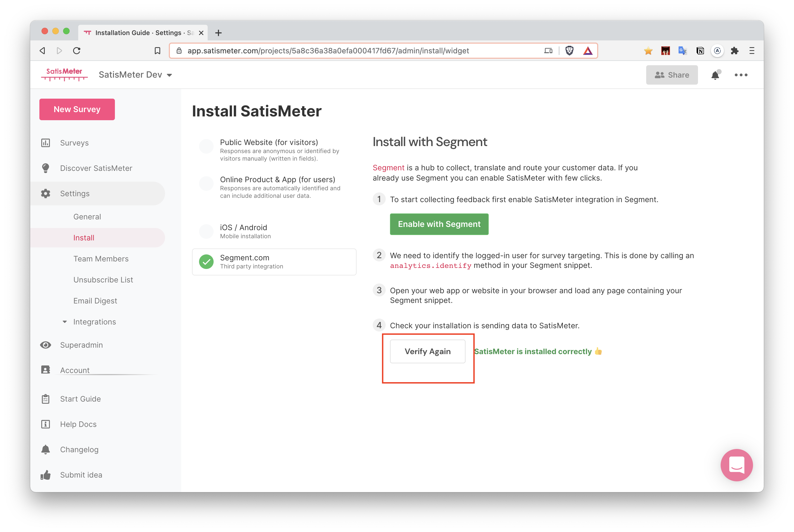Viewport: 794px width, 532px height.
Task: Open notifications bell in header
Action: click(x=715, y=75)
